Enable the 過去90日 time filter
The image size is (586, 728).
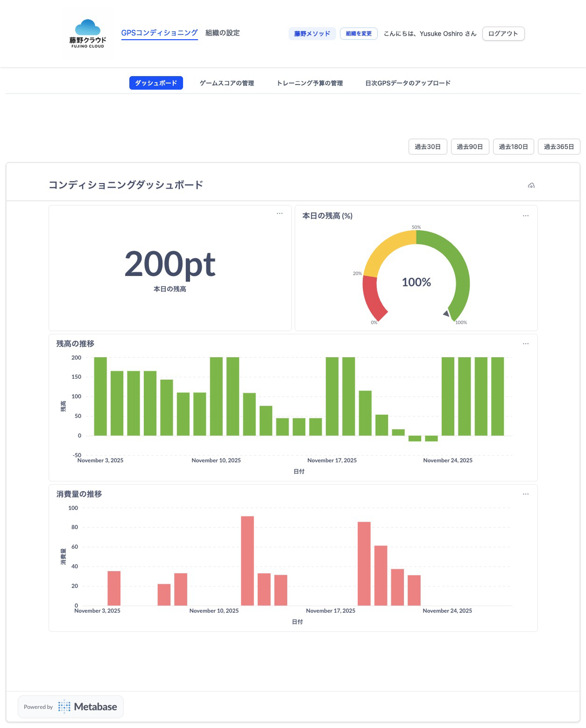pos(470,146)
